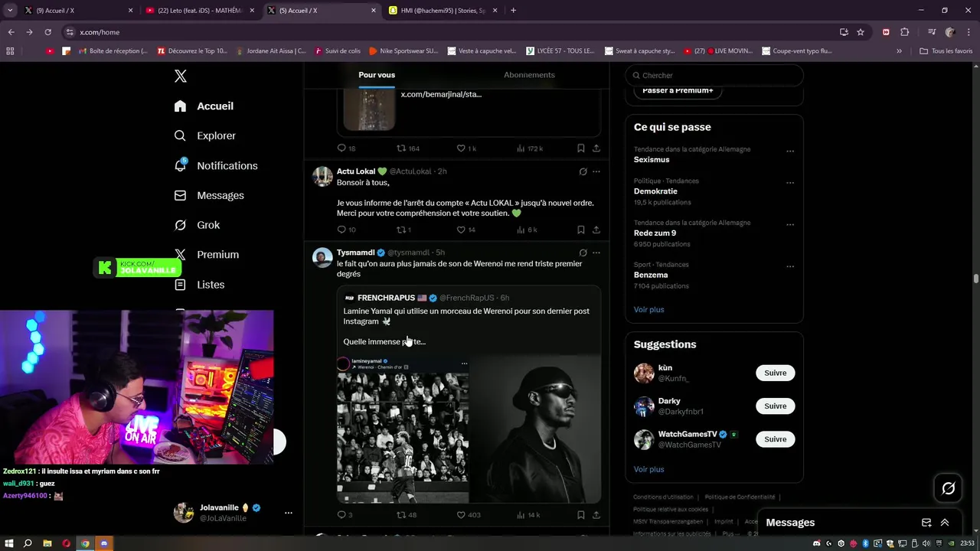Open the Benzema trend
The height and width of the screenshot is (551, 980).
click(x=651, y=275)
